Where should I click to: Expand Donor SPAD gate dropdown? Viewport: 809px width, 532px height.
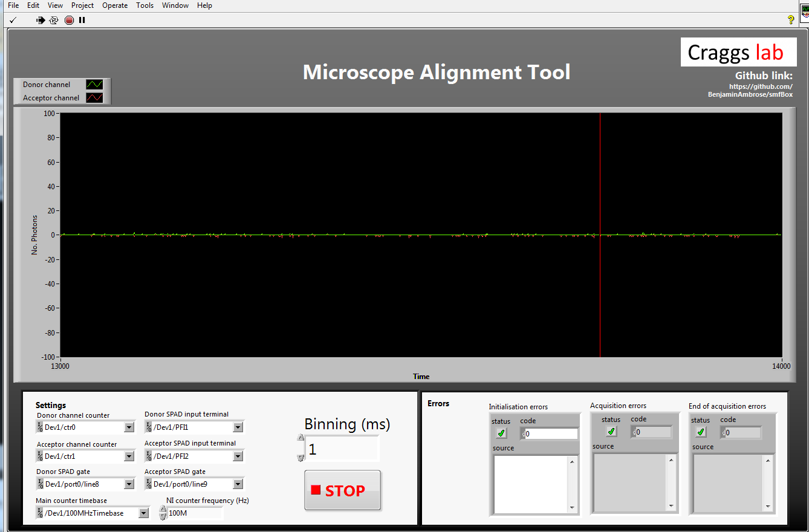pos(129,484)
